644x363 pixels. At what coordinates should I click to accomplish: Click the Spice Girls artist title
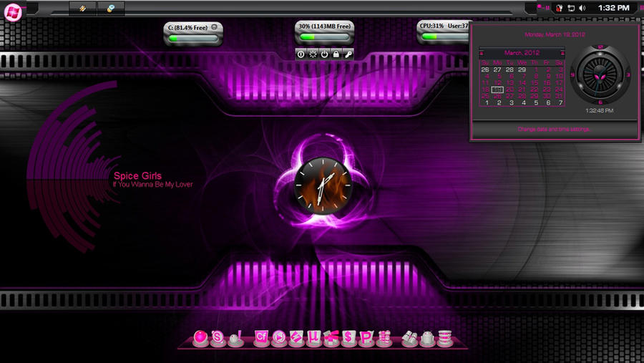coord(137,175)
